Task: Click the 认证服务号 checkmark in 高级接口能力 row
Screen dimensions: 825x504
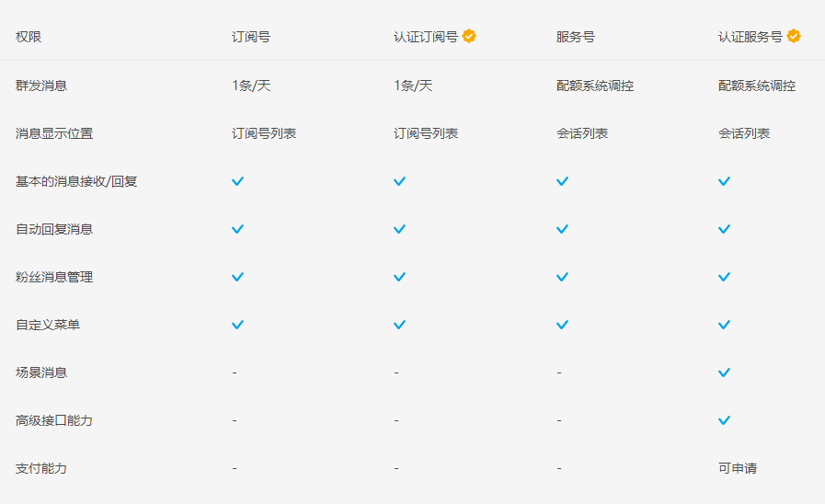Action: pos(725,421)
